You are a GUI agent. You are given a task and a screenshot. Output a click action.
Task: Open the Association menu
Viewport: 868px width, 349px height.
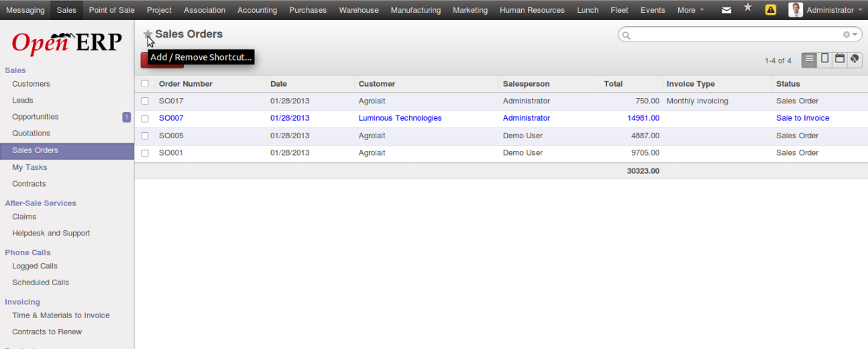click(x=205, y=10)
